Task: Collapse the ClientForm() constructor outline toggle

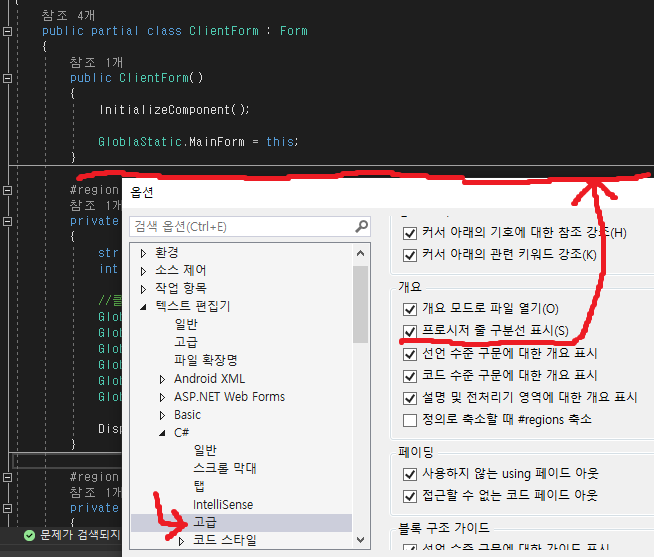Action: [8, 78]
